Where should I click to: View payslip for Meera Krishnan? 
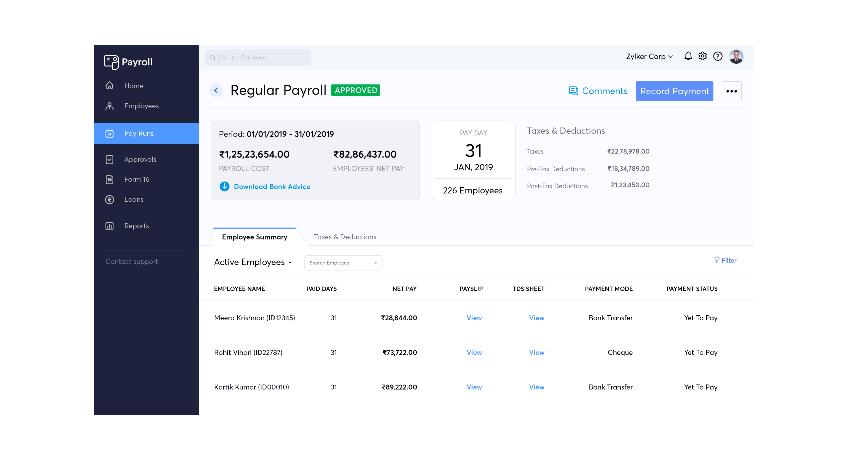474,317
